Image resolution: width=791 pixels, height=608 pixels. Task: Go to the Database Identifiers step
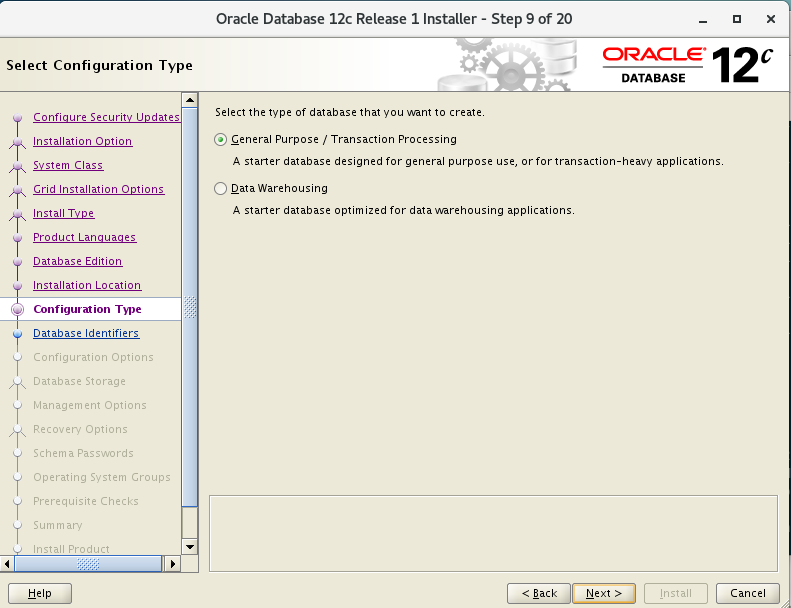pyautogui.click(x=86, y=333)
